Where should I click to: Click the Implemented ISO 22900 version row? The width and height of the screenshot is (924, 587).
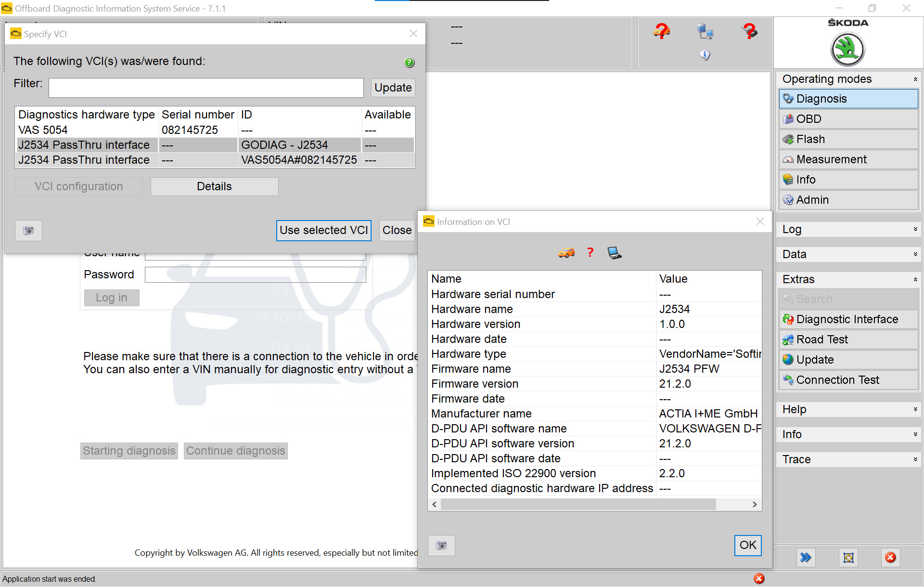click(x=595, y=473)
